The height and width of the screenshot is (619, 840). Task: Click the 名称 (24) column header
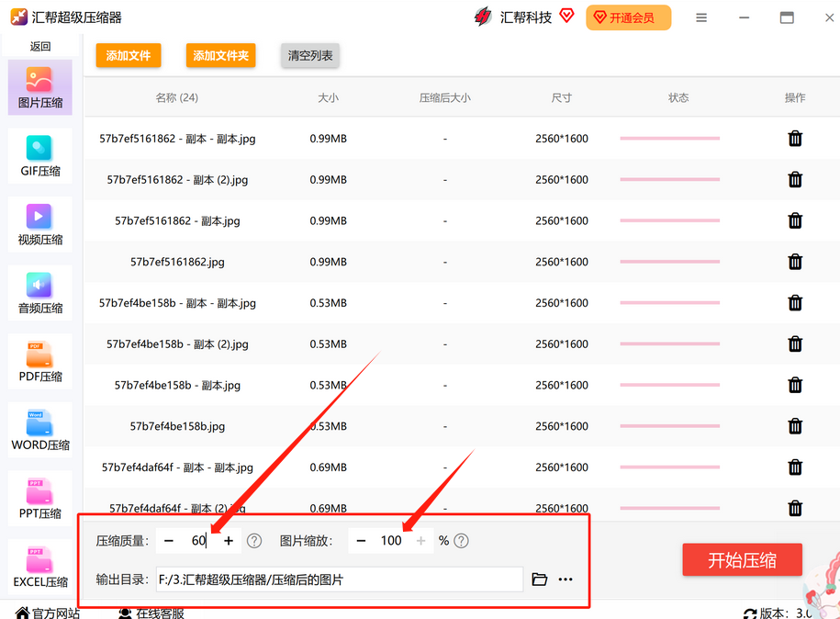(x=177, y=97)
